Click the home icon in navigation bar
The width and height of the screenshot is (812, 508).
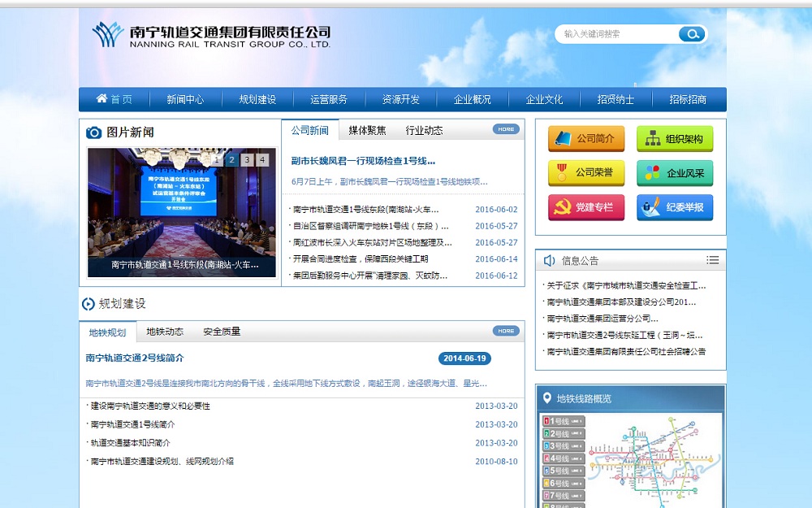tap(101, 98)
